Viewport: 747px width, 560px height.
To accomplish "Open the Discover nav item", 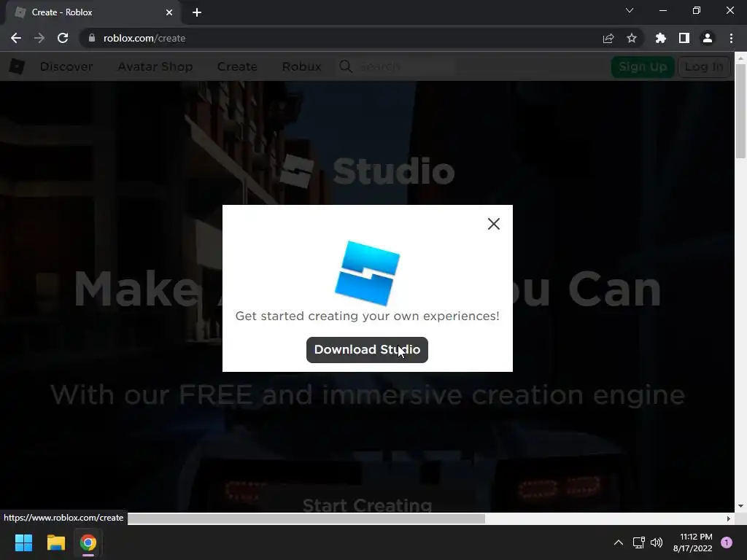I will click(66, 66).
